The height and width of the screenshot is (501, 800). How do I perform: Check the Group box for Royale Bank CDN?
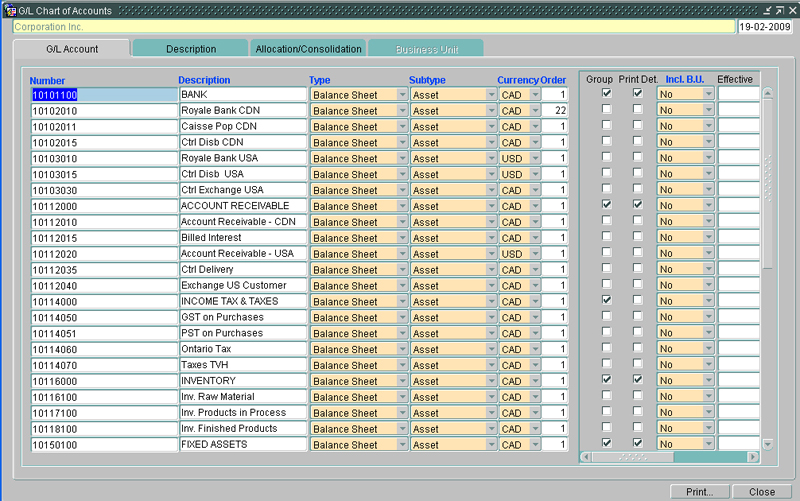606,110
